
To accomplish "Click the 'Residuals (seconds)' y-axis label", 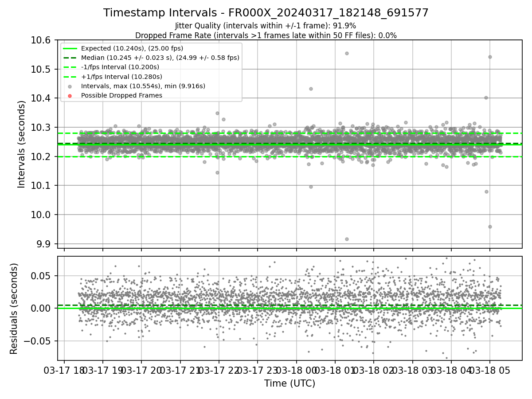I will [x=14, y=309].
